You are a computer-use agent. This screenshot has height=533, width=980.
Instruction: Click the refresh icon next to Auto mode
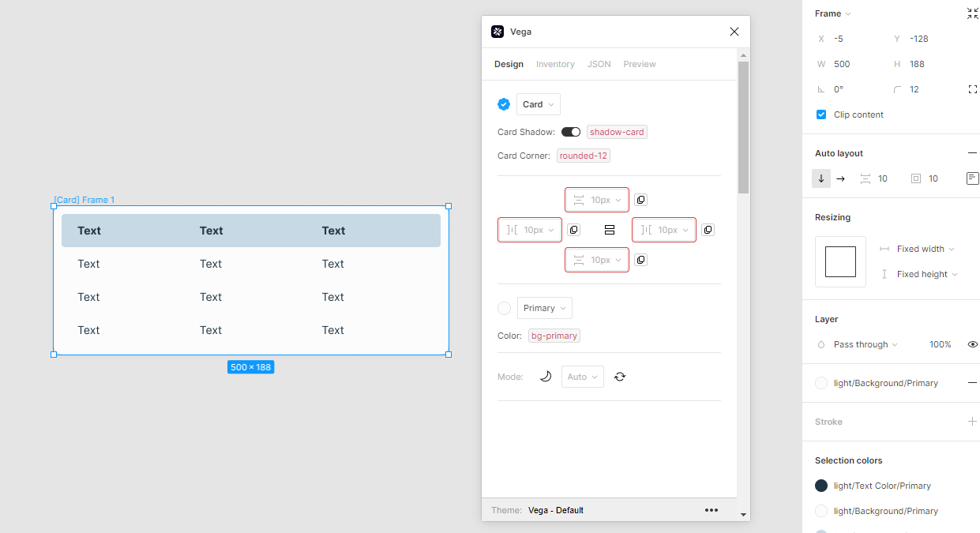620,377
